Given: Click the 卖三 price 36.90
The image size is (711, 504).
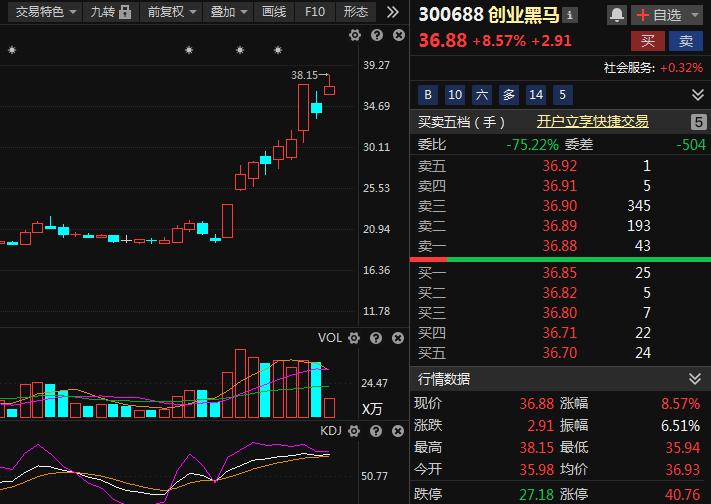Looking at the screenshot, I should tap(560, 206).
